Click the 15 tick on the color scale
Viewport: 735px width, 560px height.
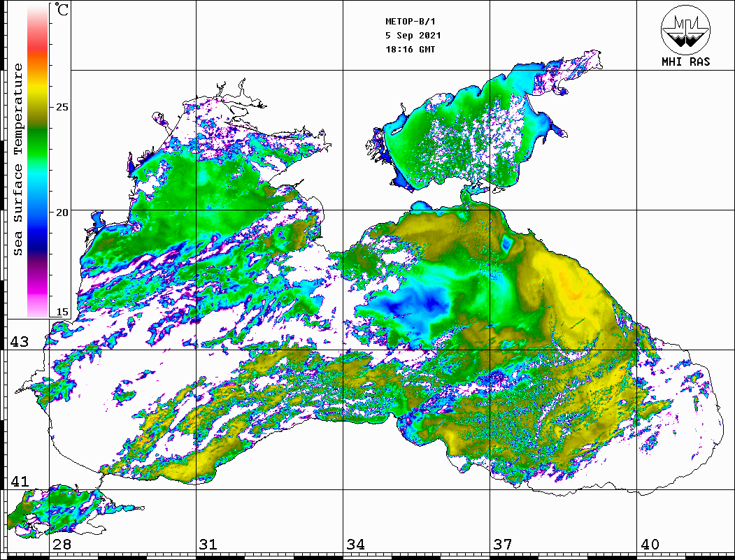coord(62,312)
